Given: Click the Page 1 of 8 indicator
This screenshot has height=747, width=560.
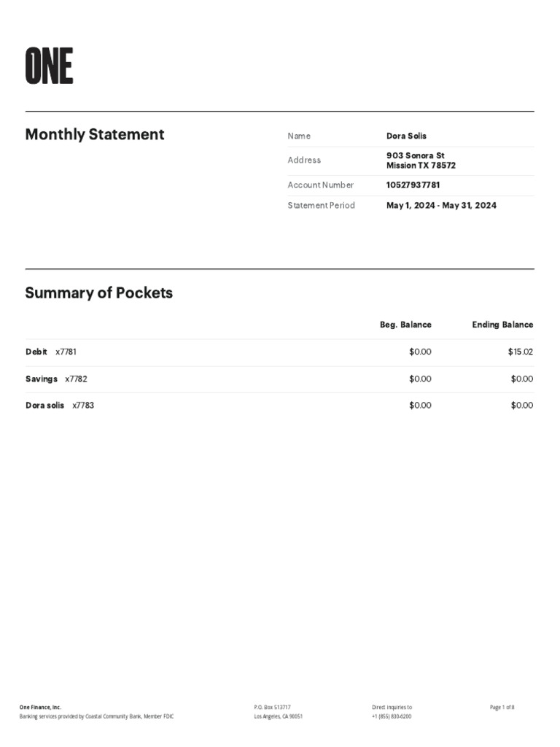Looking at the screenshot, I should (x=502, y=707).
